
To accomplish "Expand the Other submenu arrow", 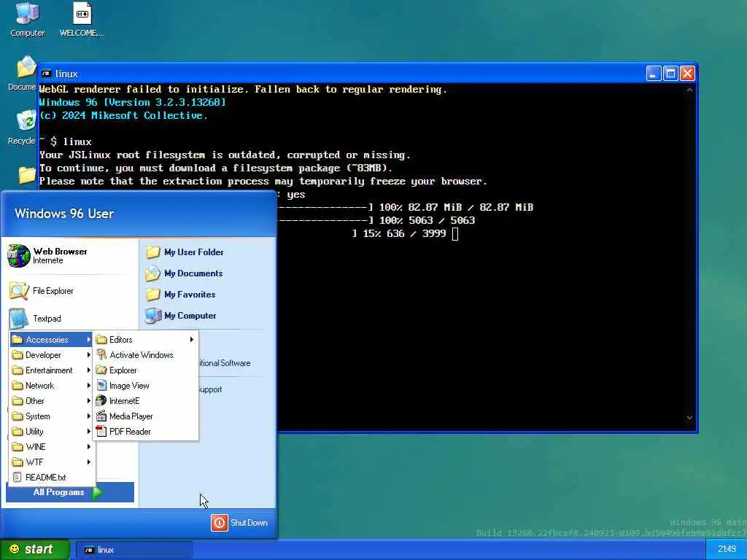I will click(88, 400).
